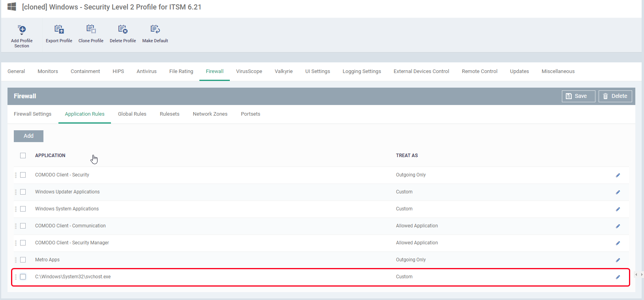Click the C:\Windows\System32\svchost.exe text
The image size is (644, 300).
73,277
